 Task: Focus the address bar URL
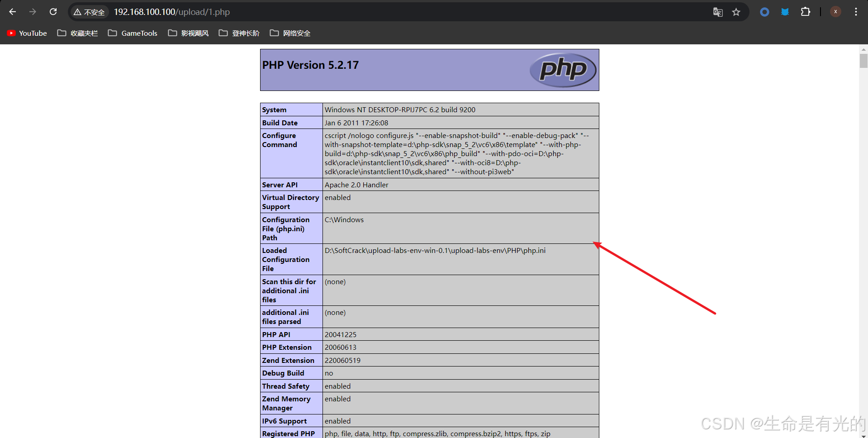pyautogui.click(x=172, y=12)
